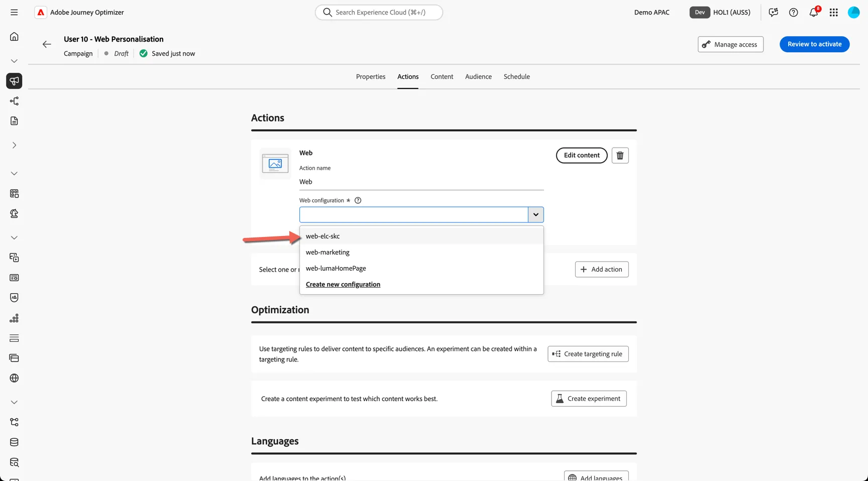
Task: Choose web-elc-skc from the configuration list
Action: 421,236
